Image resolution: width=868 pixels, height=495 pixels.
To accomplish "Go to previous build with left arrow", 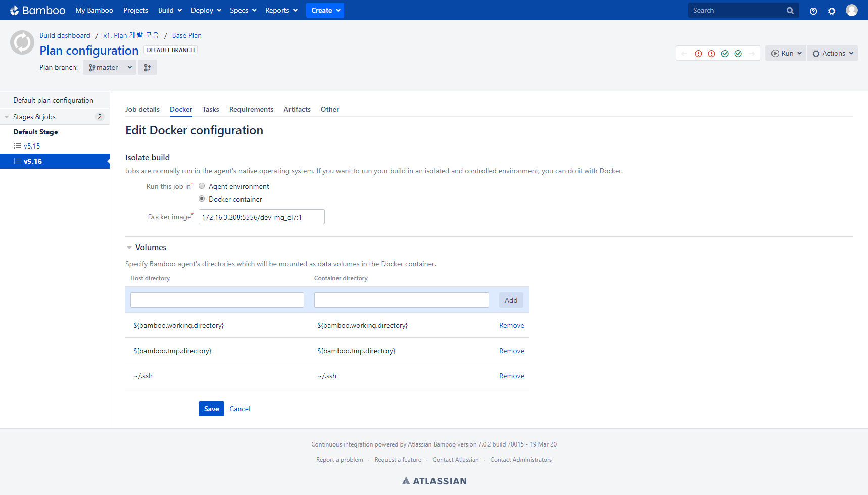I will point(684,54).
